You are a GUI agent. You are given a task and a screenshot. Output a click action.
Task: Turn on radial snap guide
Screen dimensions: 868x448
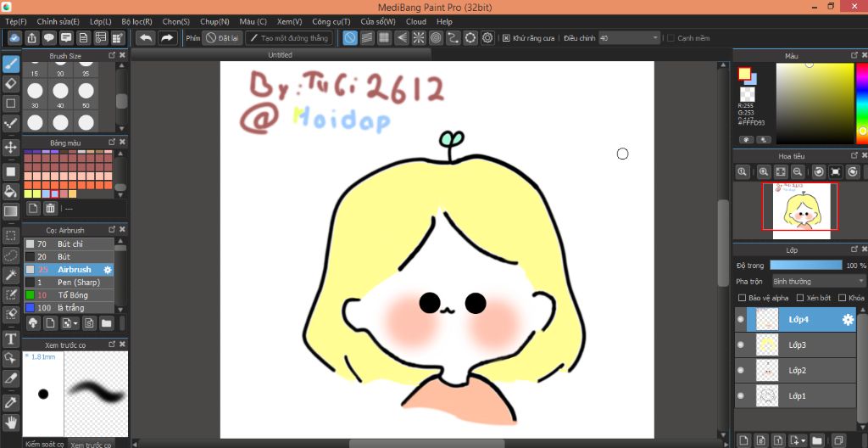419,38
